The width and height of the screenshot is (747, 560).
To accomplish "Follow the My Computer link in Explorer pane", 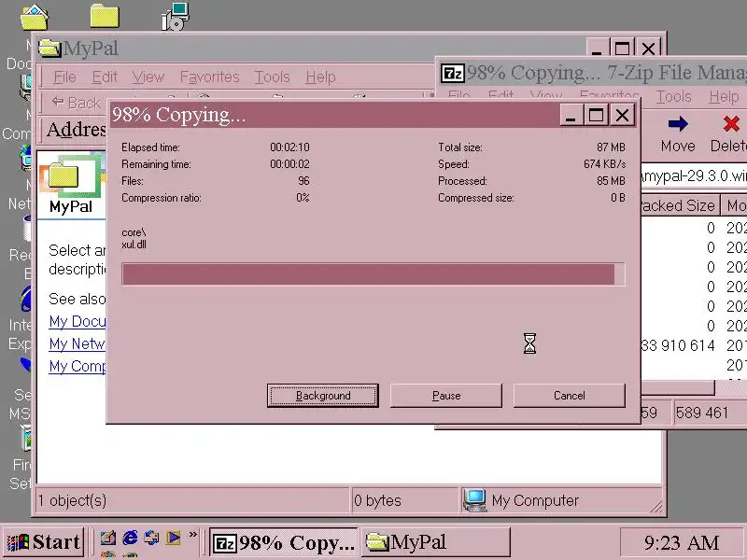I will 78,366.
